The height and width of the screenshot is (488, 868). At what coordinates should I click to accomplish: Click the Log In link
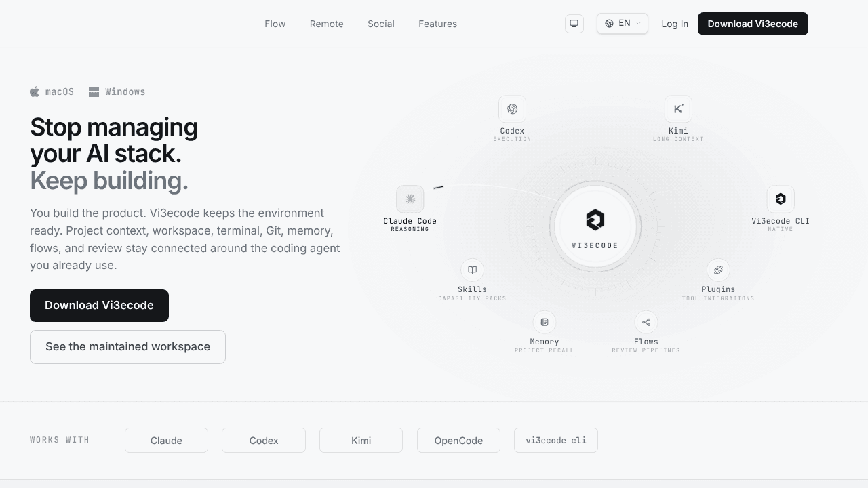click(x=675, y=24)
